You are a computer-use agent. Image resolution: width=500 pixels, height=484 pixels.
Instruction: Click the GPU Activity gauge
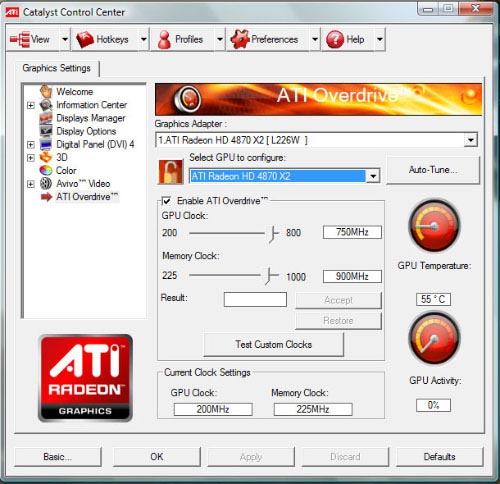[434, 338]
